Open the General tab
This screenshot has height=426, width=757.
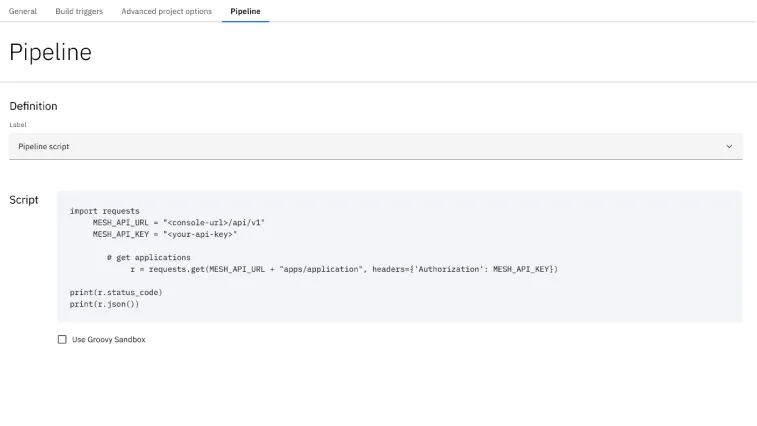pyautogui.click(x=23, y=11)
